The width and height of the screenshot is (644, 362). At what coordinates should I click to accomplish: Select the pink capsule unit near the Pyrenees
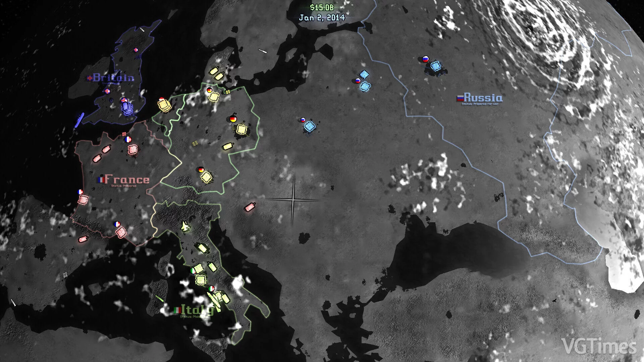pos(83,239)
